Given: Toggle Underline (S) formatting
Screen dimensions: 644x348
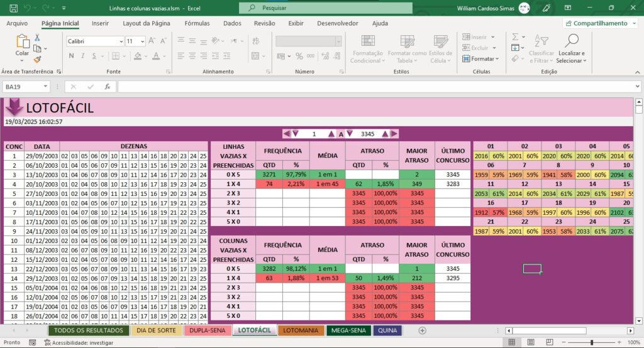Looking at the screenshot, I should [94, 56].
